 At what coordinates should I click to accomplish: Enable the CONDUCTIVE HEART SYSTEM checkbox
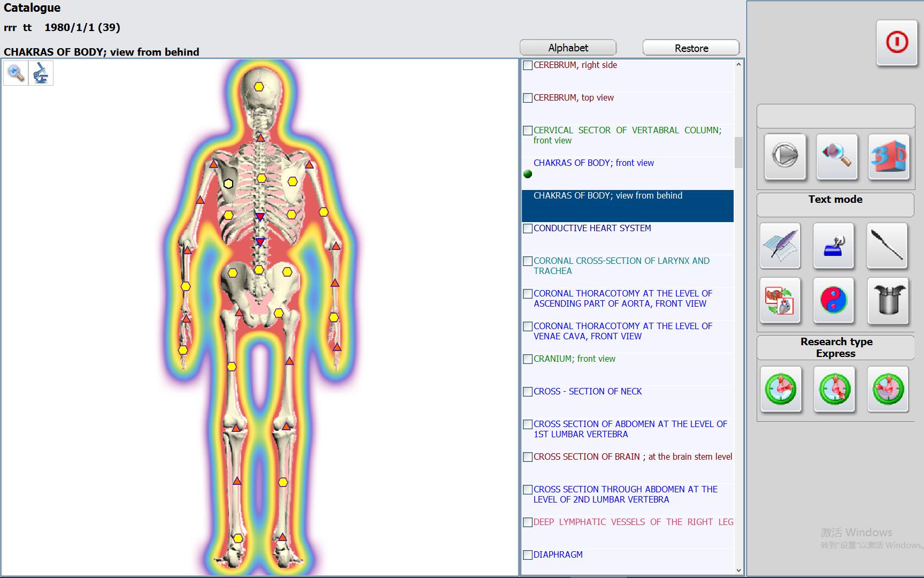[x=528, y=229]
